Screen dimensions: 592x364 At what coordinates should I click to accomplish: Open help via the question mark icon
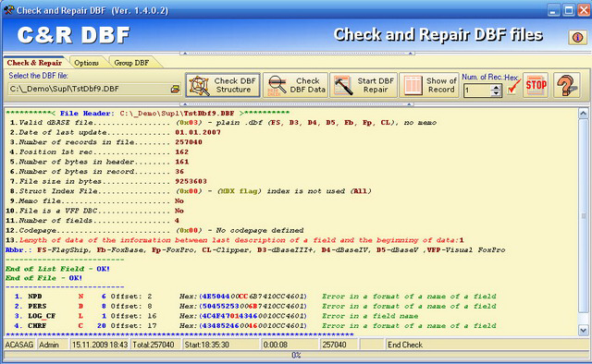tap(567, 85)
